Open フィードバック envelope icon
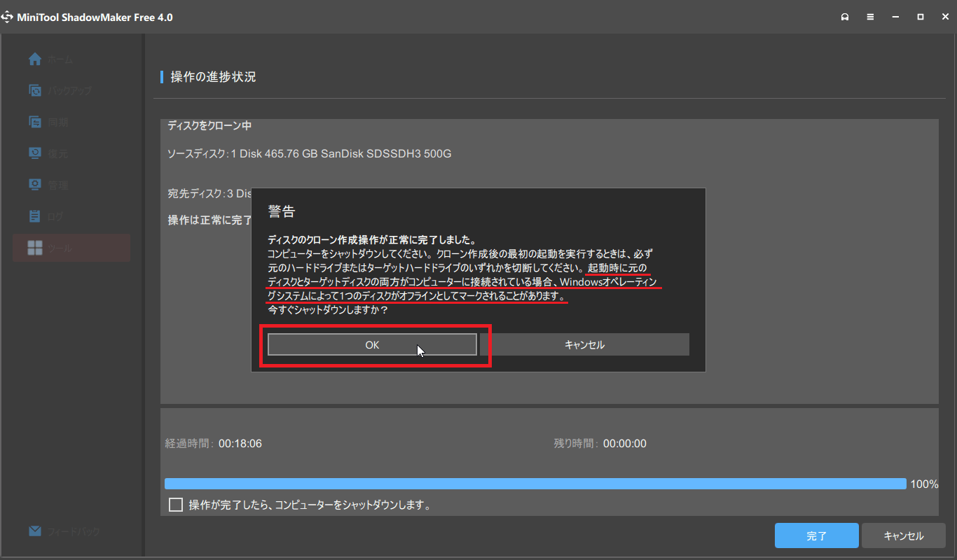 pos(36,531)
